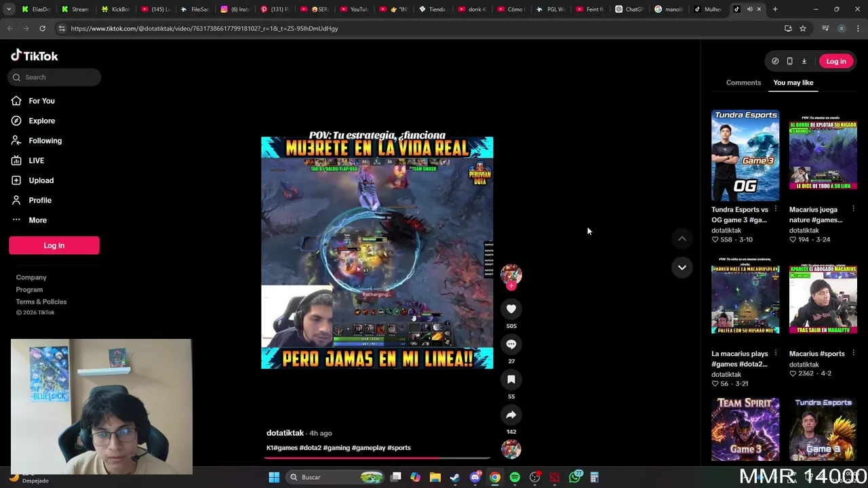Like the video with heart icon
Screen dimensions: 868x488
click(511, 309)
